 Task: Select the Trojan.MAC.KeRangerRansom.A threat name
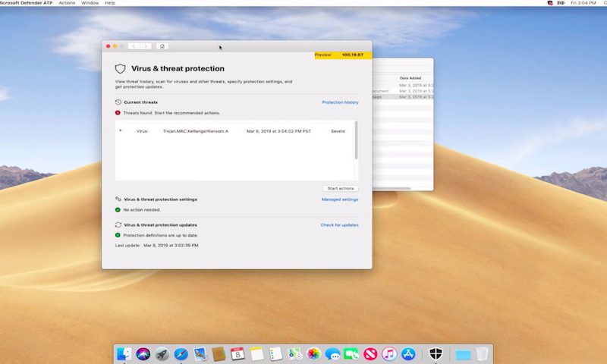point(196,131)
